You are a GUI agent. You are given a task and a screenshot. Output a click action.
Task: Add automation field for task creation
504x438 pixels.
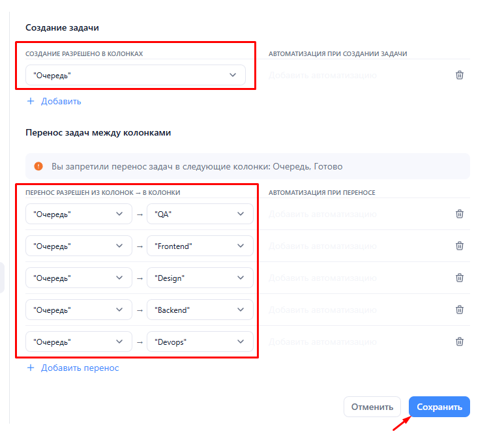[x=322, y=76]
